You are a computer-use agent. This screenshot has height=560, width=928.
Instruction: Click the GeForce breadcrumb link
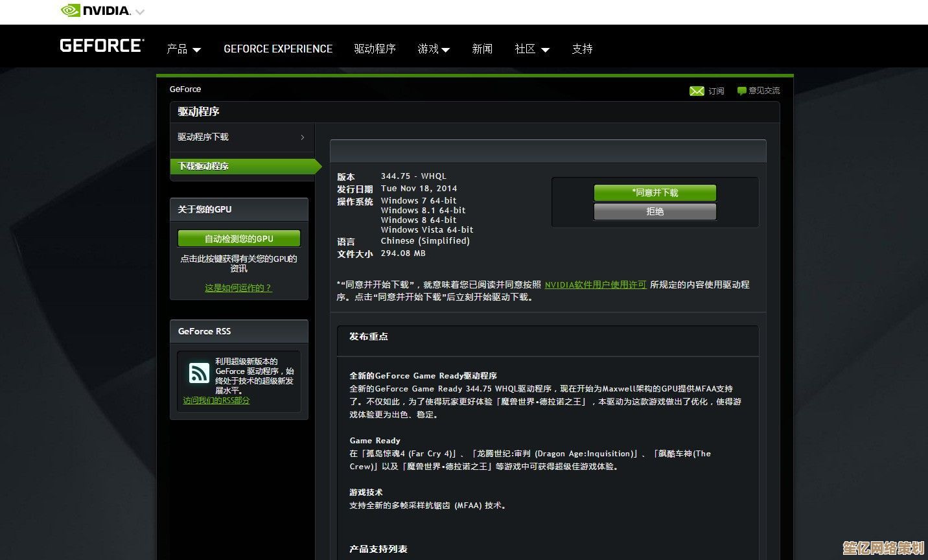coord(185,89)
